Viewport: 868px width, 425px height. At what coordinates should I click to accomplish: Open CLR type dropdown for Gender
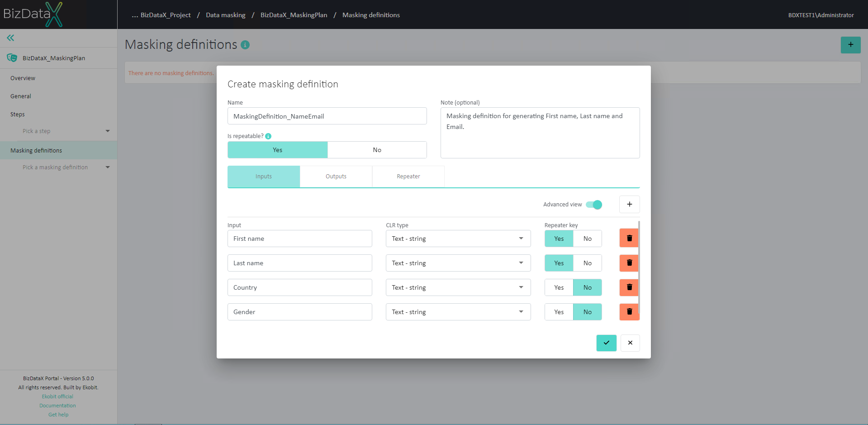458,312
